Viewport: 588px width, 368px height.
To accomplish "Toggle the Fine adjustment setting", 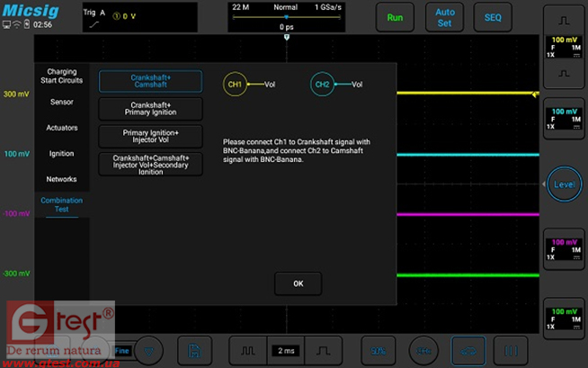I will point(122,349).
